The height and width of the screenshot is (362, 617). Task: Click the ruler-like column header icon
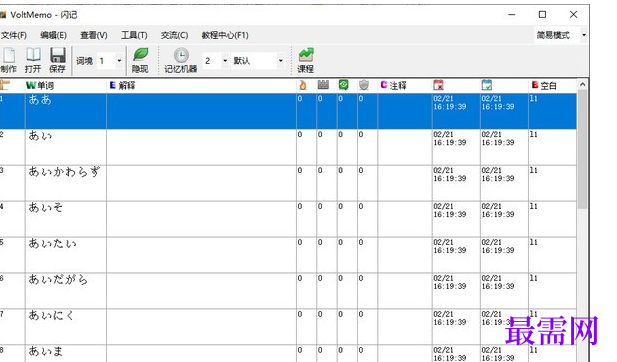323,85
